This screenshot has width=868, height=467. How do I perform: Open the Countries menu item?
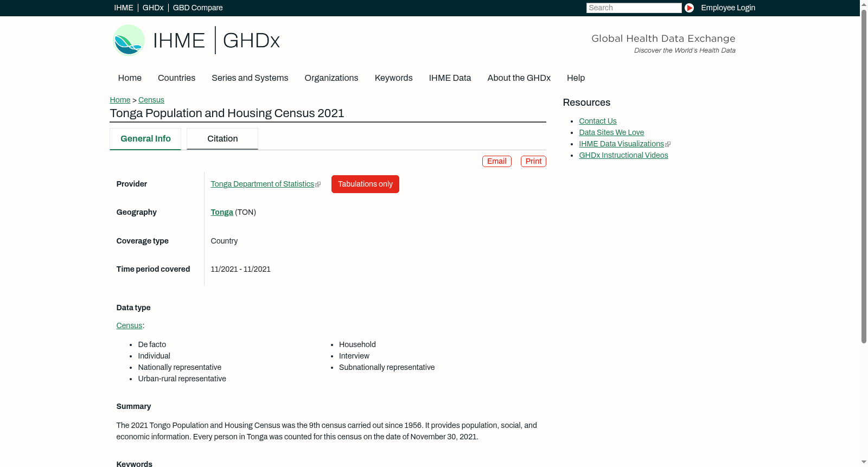(176, 78)
